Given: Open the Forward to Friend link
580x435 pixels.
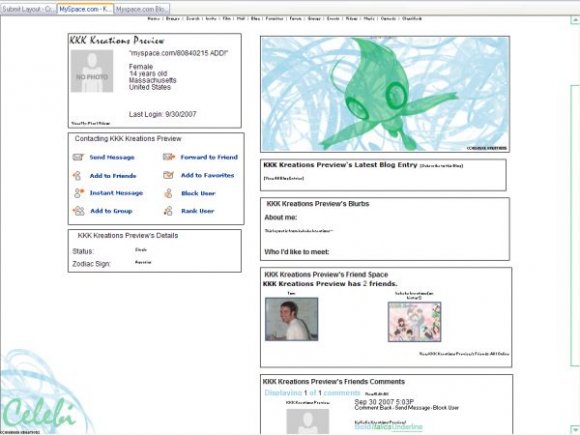Looking at the screenshot, I should tap(209, 157).
